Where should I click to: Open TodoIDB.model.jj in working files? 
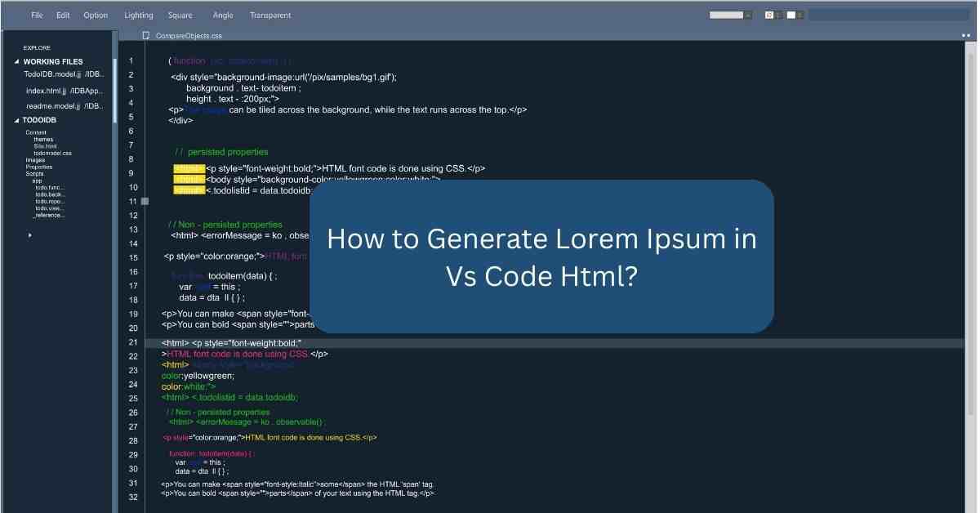tap(64, 74)
